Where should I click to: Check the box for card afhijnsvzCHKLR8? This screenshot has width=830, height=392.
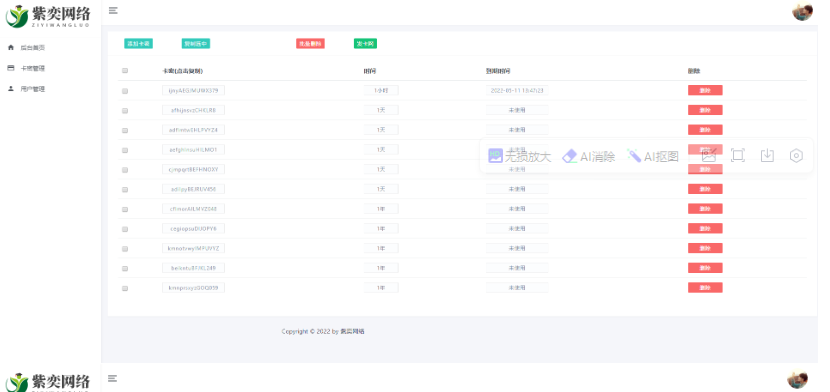tap(125, 111)
